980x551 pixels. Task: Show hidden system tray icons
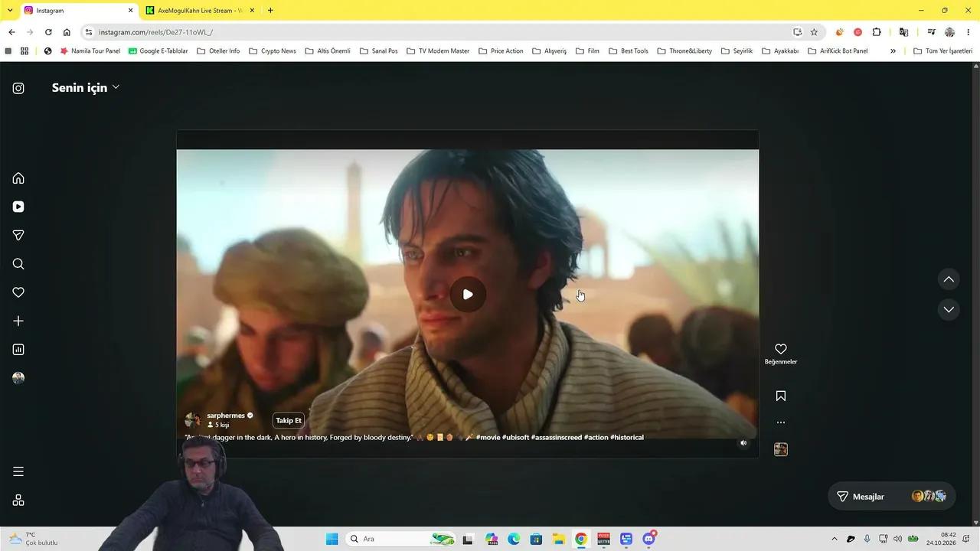pyautogui.click(x=835, y=539)
